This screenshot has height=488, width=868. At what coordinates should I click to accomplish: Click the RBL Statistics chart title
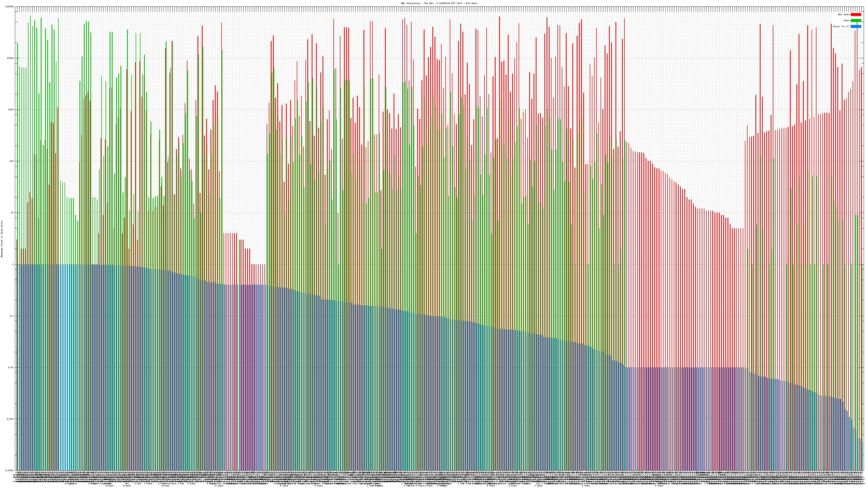[x=439, y=3]
